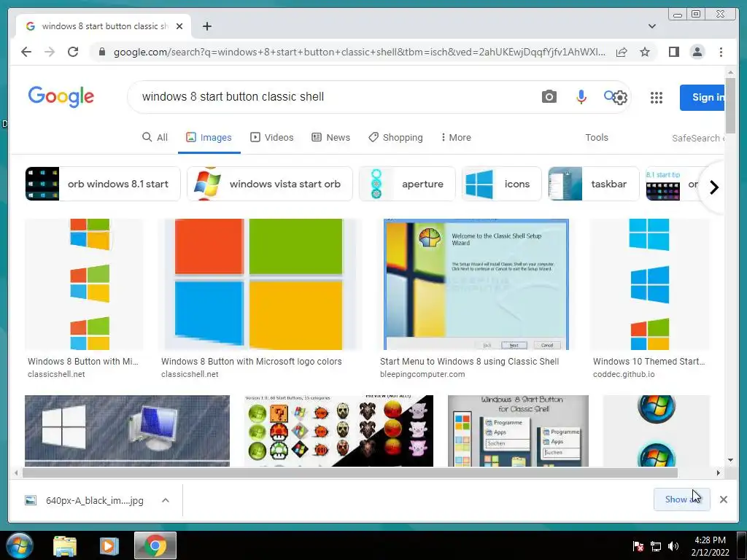Click the Chrome taskbar icon
This screenshot has height=560, width=747.
click(x=155, y=545)
